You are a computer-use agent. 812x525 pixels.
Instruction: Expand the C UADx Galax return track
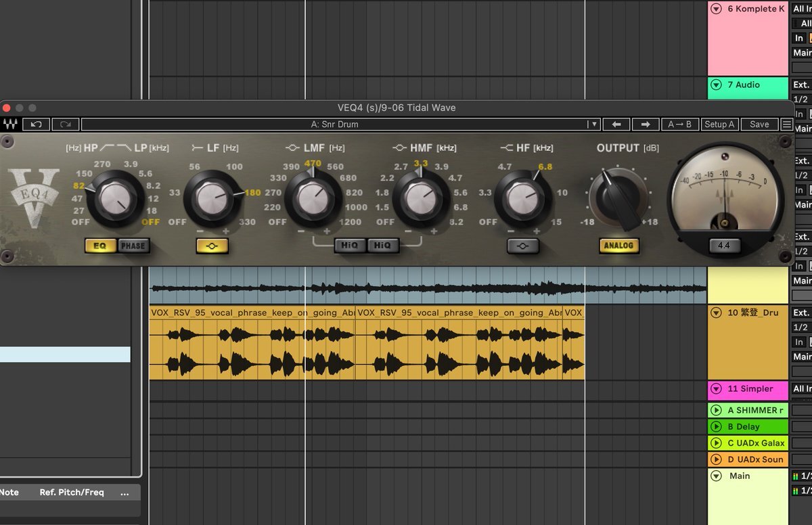tap(717, 443)
